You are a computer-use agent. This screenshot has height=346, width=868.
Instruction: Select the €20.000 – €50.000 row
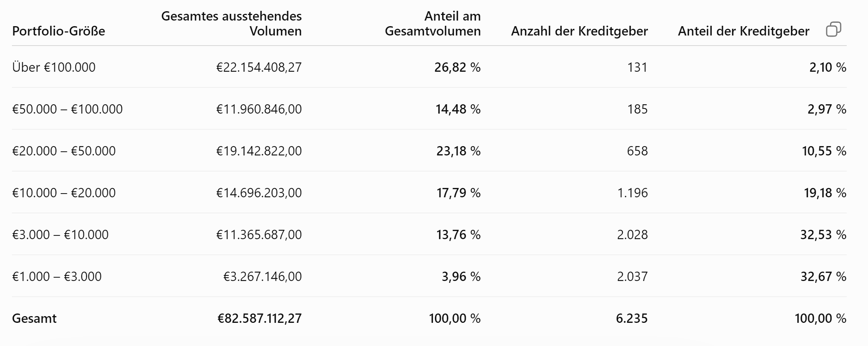pyautogui.click(x=429, y=151)
